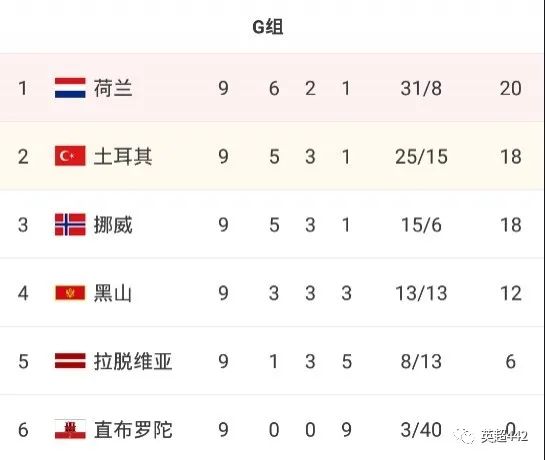The image size is (545, 460).
Task: Click the Netherlands flag icon
Action: (70, 88)
